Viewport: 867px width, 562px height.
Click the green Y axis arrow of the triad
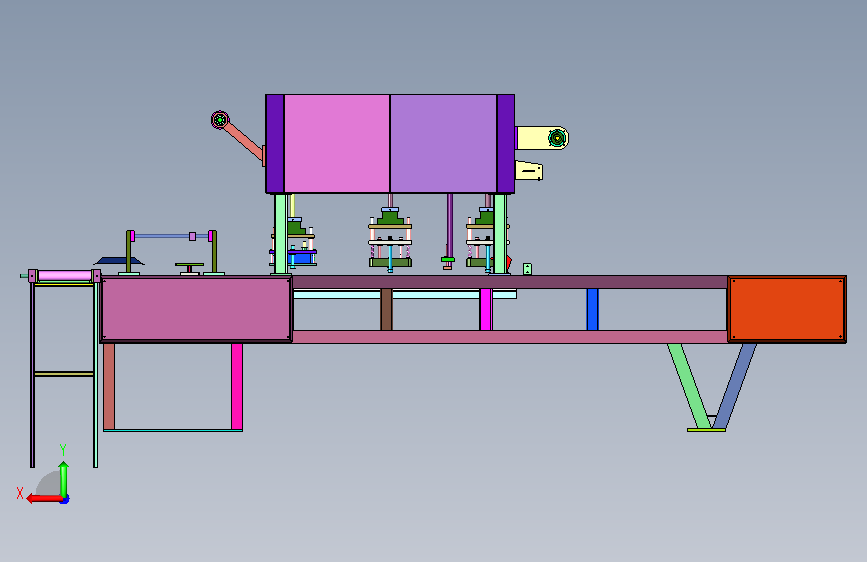coord(64,479)
